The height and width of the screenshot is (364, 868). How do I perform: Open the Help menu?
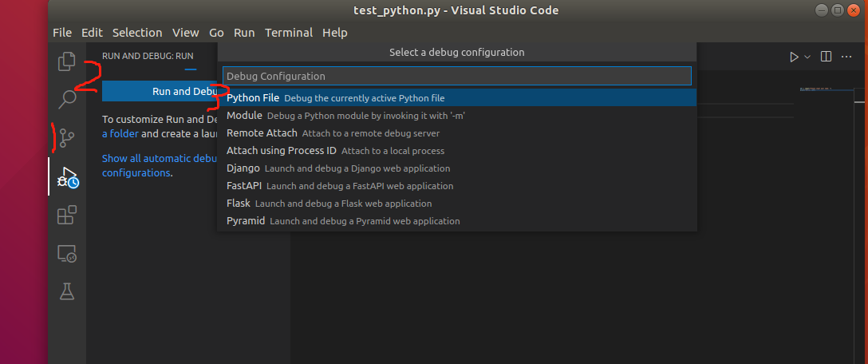(x=335, y=33)
